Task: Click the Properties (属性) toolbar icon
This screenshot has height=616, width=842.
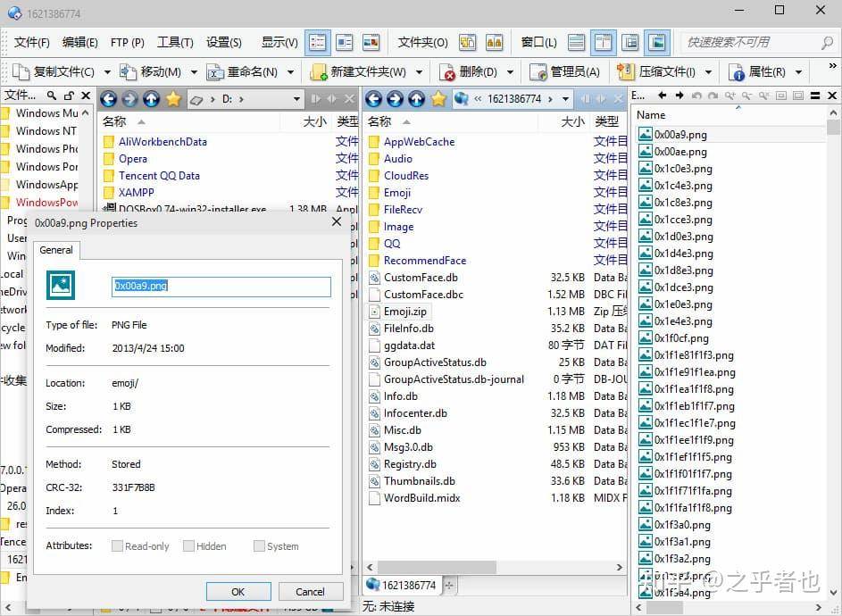Action: click(x=737, y=72)
